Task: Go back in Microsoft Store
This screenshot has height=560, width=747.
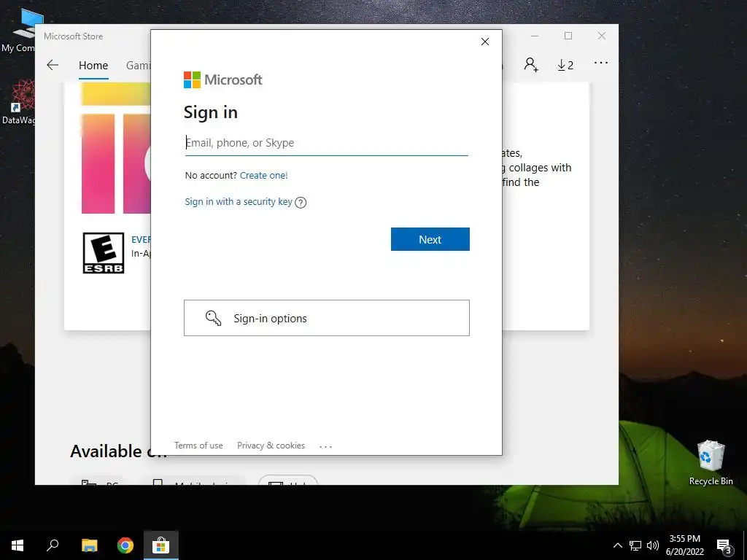Action: (53, 65)
